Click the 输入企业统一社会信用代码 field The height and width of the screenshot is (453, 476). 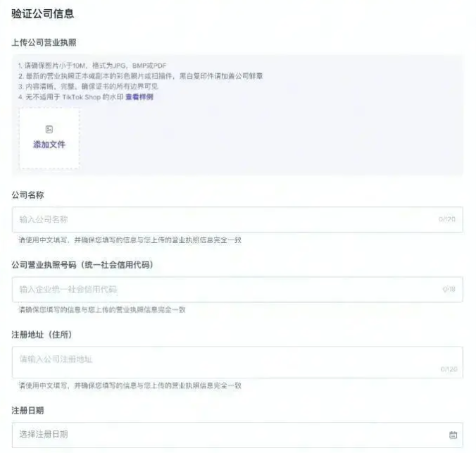(225, 290)
